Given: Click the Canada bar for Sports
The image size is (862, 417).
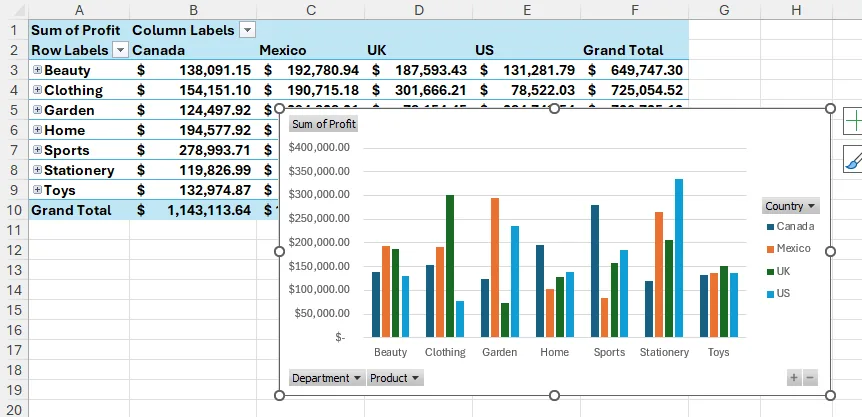Looking at the screenshot, I should (x=595, y=271).
